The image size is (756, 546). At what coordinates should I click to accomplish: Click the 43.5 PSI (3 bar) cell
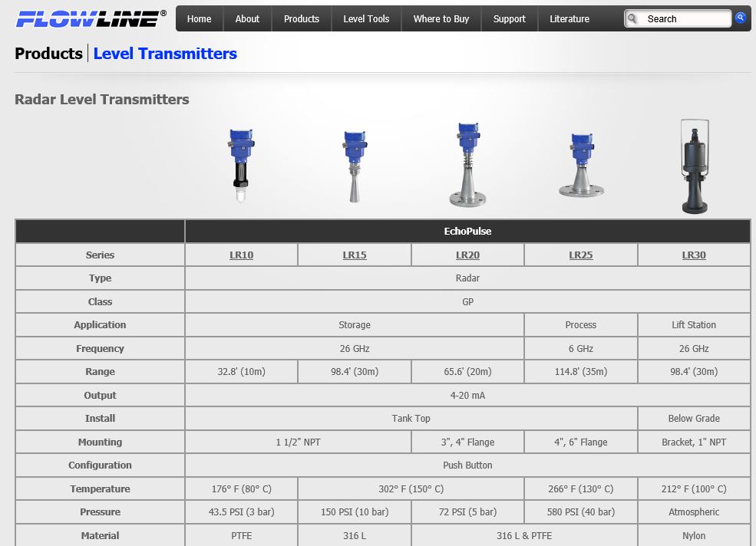tap(242, 511)
